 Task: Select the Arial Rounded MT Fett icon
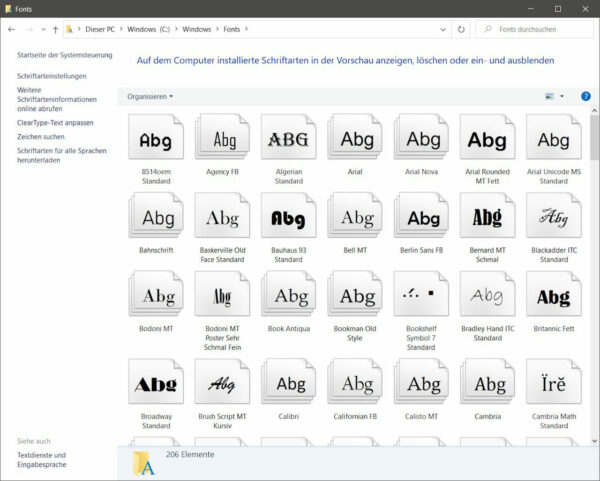pyautogui.click(x=488, y=137)
